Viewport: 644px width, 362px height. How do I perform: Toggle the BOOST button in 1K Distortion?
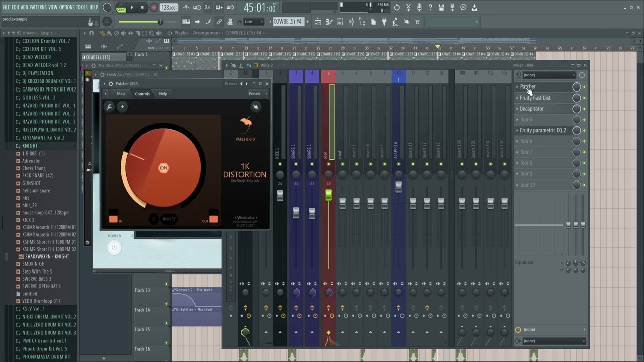[x=169, y=219]
